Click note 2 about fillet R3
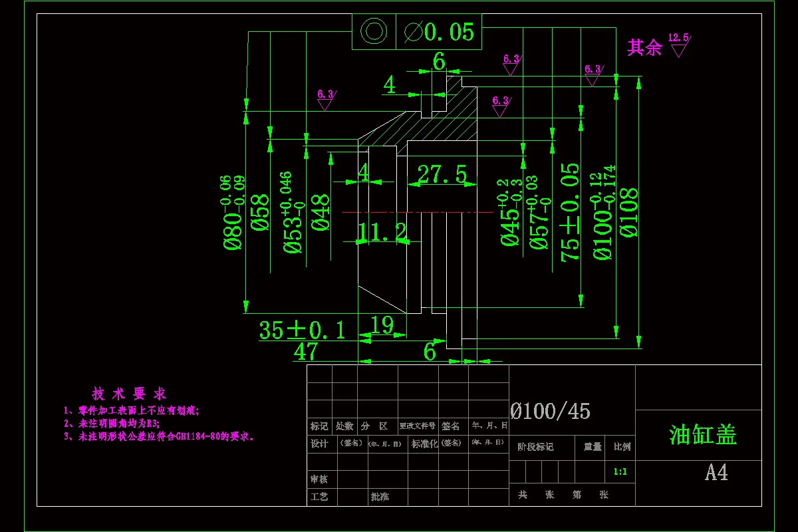This screenshot has width=798, height=532. tap(112, 424)
